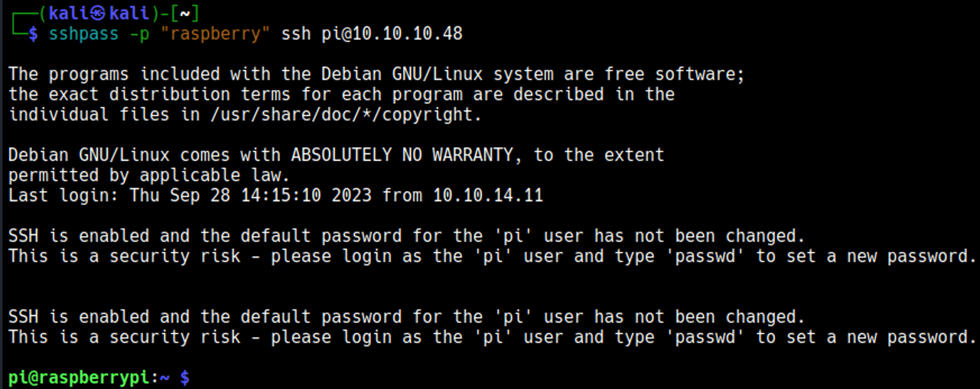The image size is (980, 389).
Task: Click the dollar sign after pi@raspberrypi:~
Action: tap(185, 378)
